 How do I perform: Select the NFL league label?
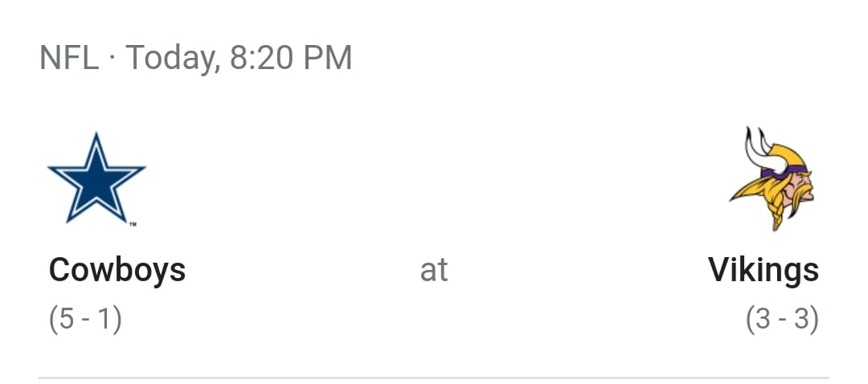(69, 59)
